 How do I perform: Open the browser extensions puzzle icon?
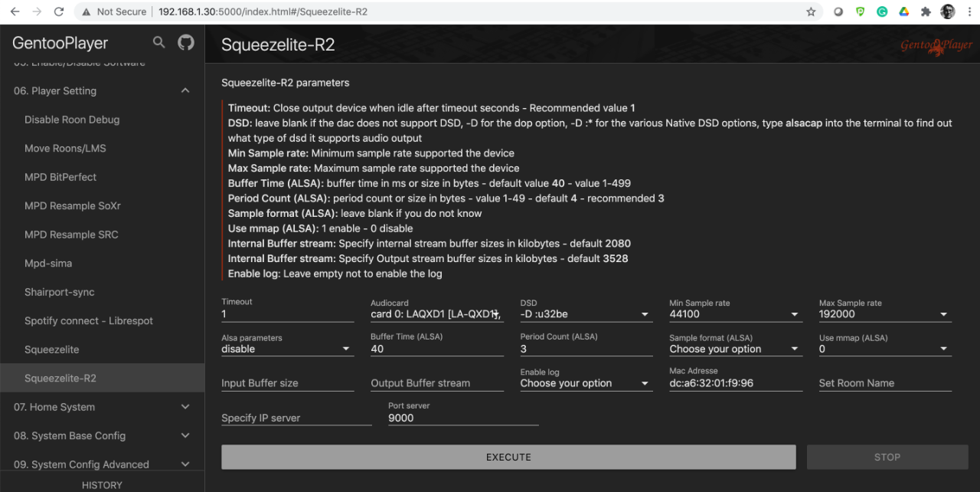[926, 11]
